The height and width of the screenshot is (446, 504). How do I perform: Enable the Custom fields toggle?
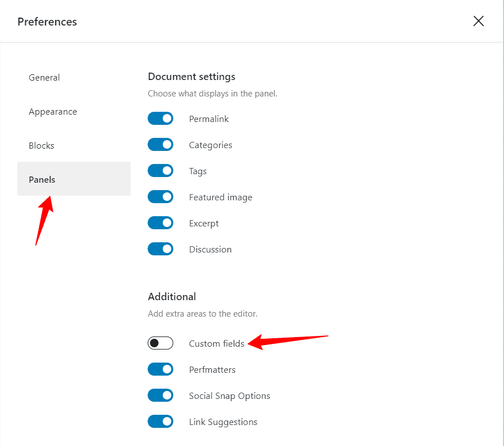coord(161,343)
